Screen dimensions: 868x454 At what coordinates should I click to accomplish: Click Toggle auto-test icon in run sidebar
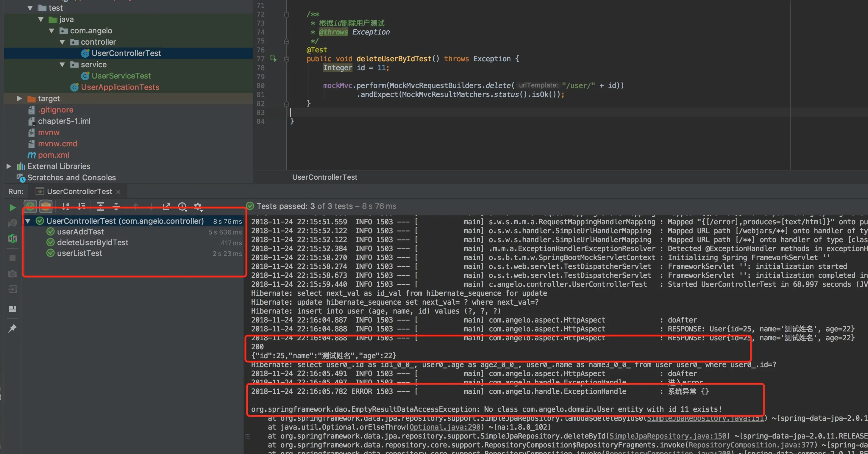[x=13, y=238]
